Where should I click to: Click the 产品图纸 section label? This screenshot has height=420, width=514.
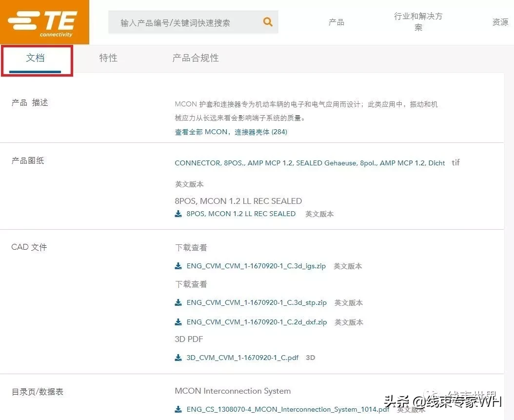(x=27, y=160)
